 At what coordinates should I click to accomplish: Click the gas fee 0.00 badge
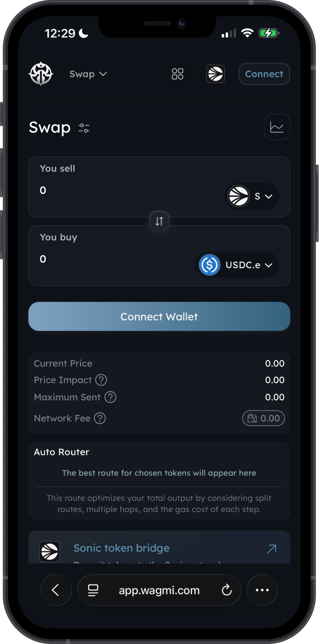[264, 419]
